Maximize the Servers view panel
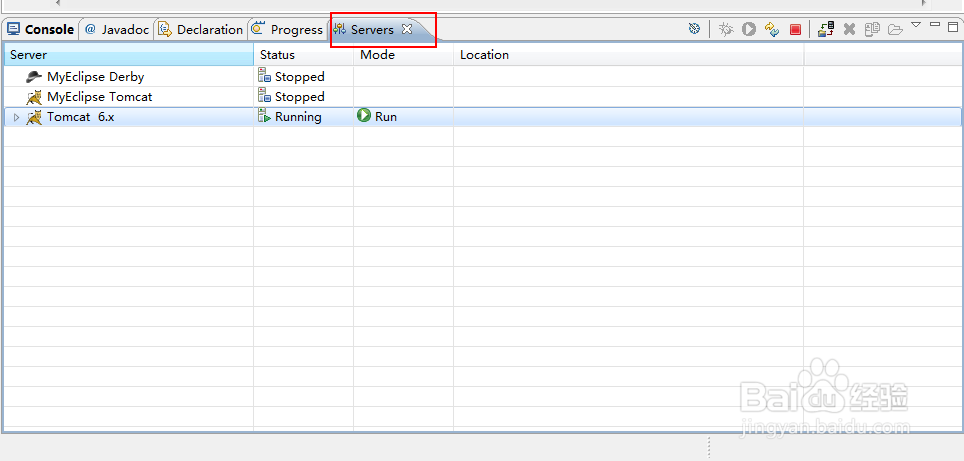This screenshot has height=461, width=964. pyautogui.click(x=953, y=25)
